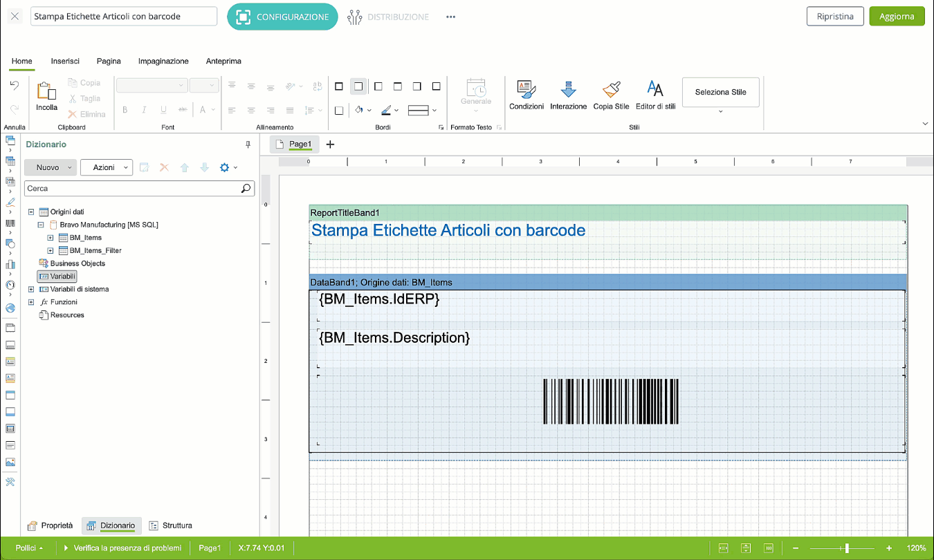Screen dimensions: 934x560
Task: Click the fit page height status icon
Action: point(746,548)
